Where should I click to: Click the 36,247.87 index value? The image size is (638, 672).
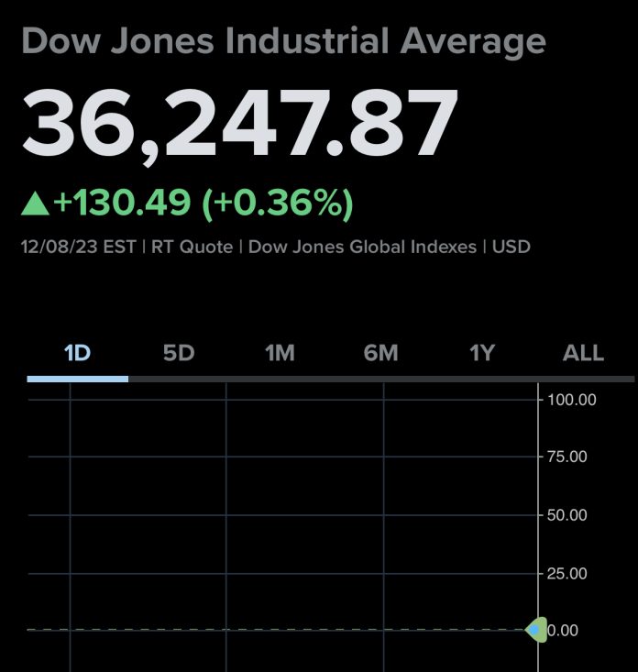[x=240, y=124]
